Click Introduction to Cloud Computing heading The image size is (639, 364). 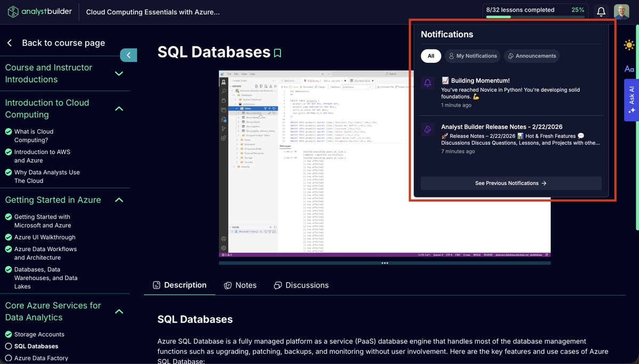coord(47,109)
